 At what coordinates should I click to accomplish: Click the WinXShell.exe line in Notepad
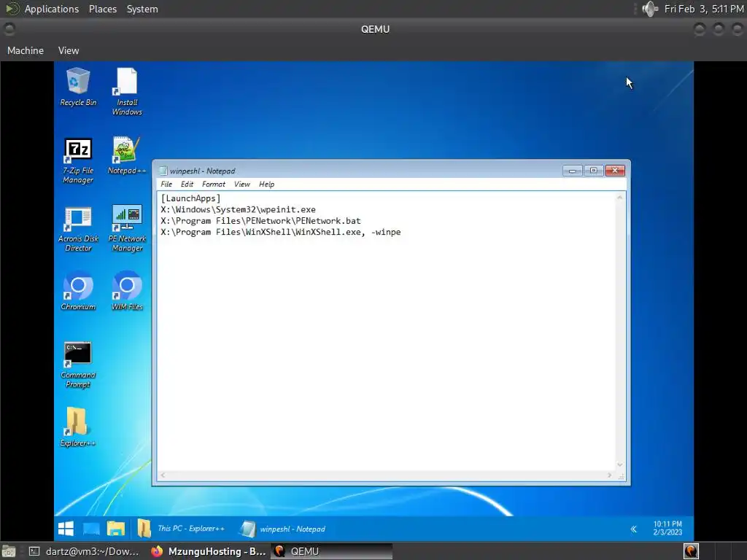pos(281,232)
